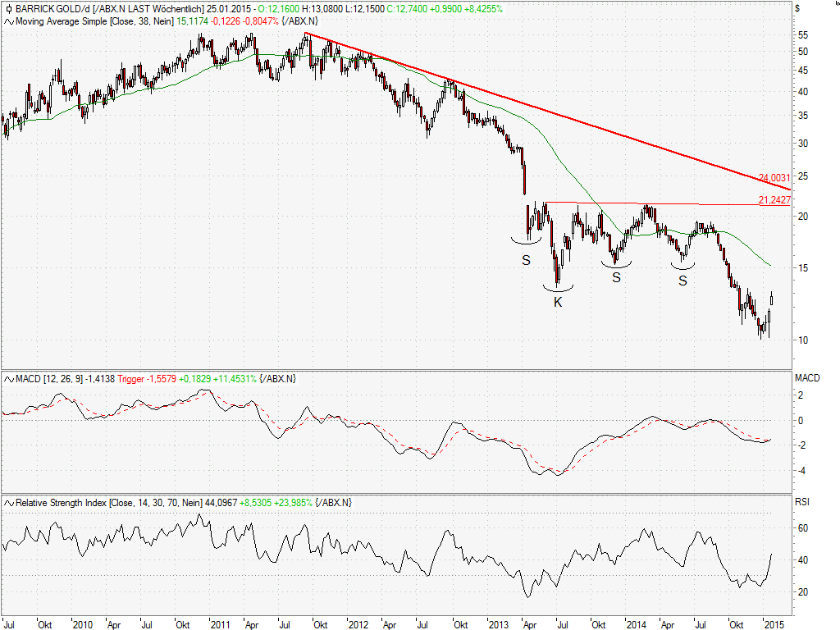This screenshot has height=630, width=840.
Task: Click the dollar sign above price axis
Action: [797, 8]
